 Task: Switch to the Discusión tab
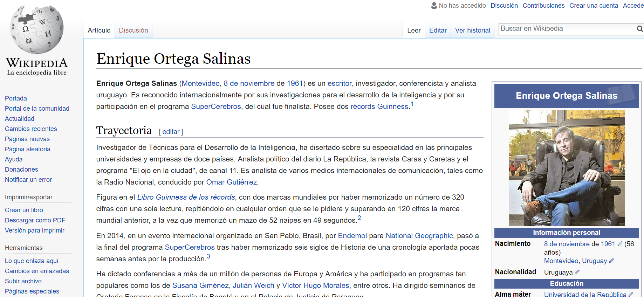(x=133, y=30)
